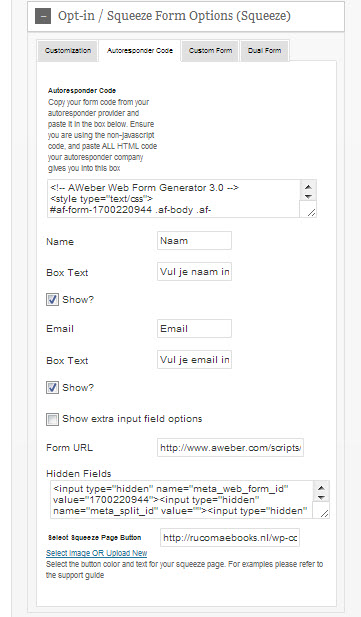This screenshot has height=617, width=361.
Task: Uncheck the Show? checkbox under Email
Action: (x=52, y=388)
